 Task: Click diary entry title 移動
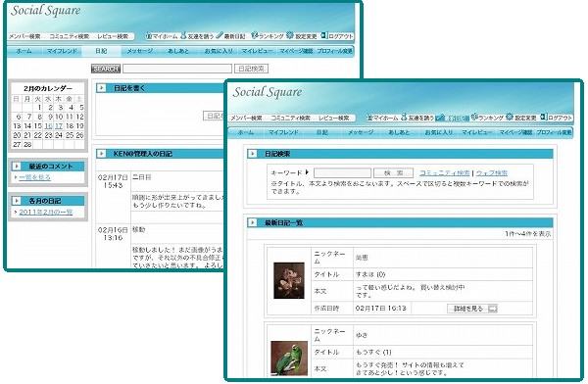point(139,229)
